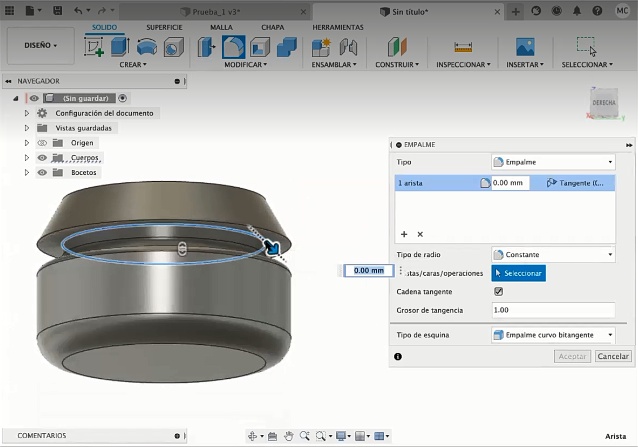
Task: Click the blue Seleccionar button
Action: click(518, 273)
